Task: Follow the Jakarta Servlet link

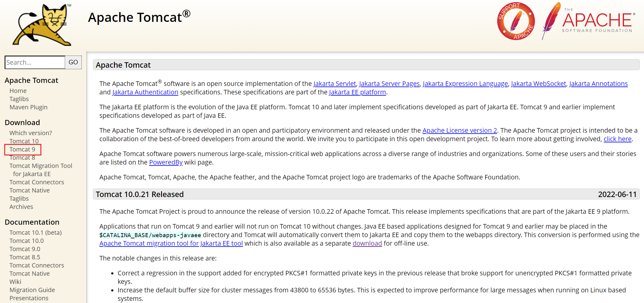Action: coord(335,84)
